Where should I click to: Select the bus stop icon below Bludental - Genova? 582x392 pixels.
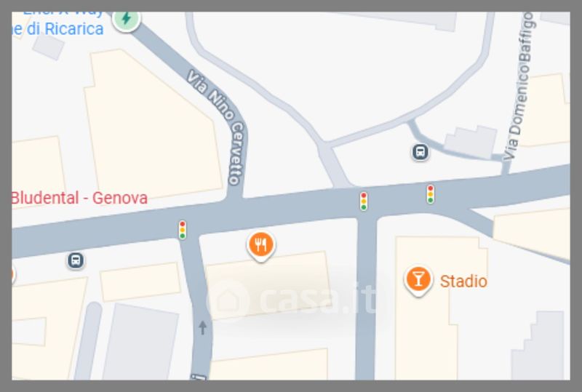pos(76,260)
